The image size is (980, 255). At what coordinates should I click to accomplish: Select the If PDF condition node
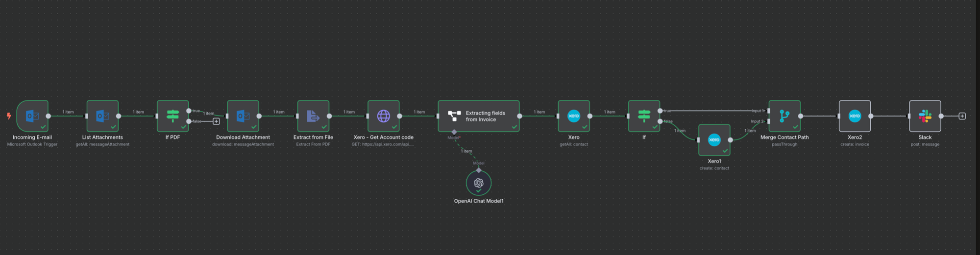click(172, 116)
